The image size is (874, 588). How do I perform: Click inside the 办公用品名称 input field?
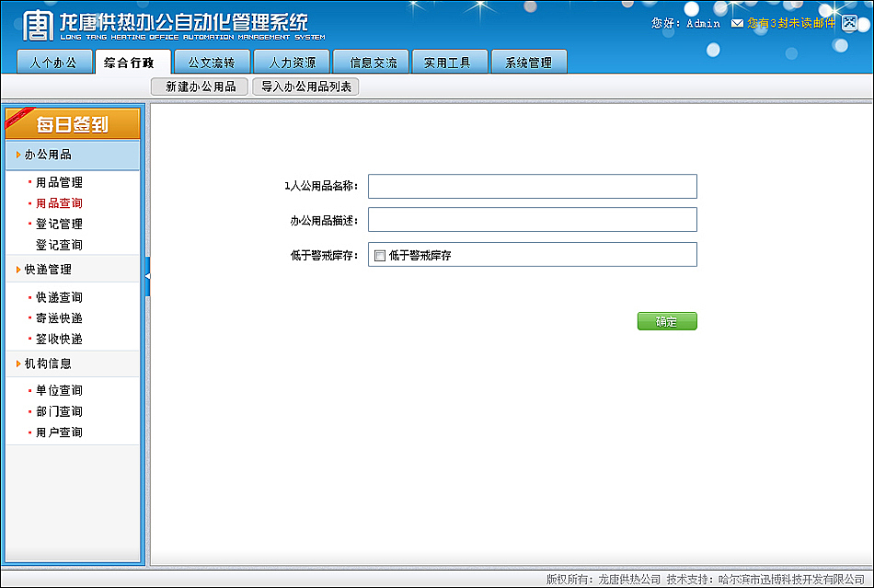[531, 186]
